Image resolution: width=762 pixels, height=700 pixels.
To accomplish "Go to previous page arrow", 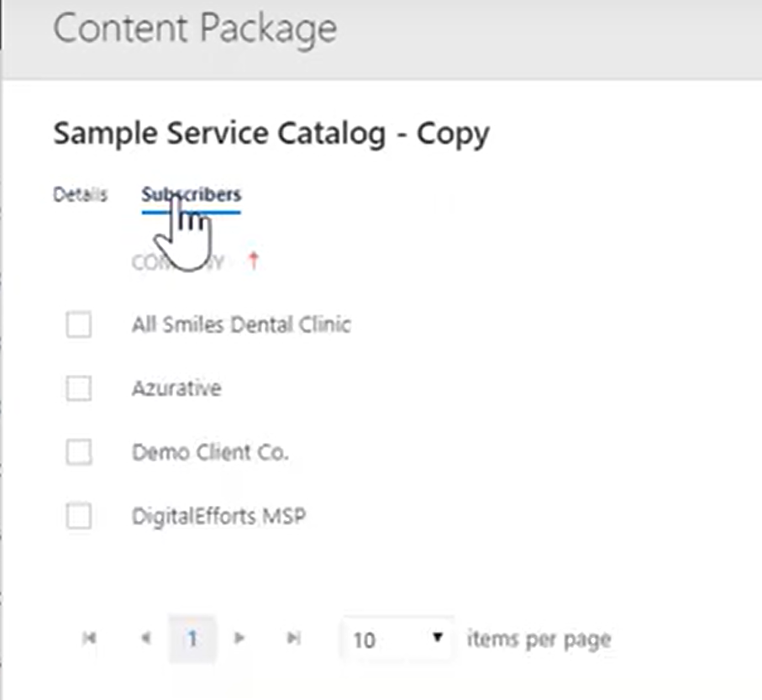I will [146, 638].
